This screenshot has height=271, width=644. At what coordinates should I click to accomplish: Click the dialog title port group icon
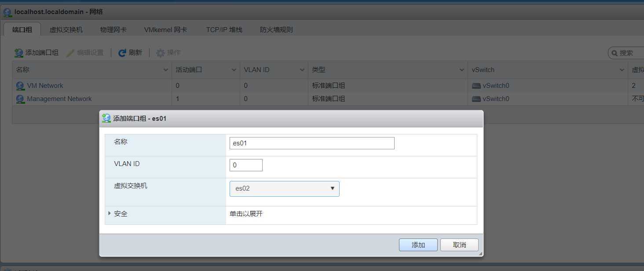click(106, 118)
